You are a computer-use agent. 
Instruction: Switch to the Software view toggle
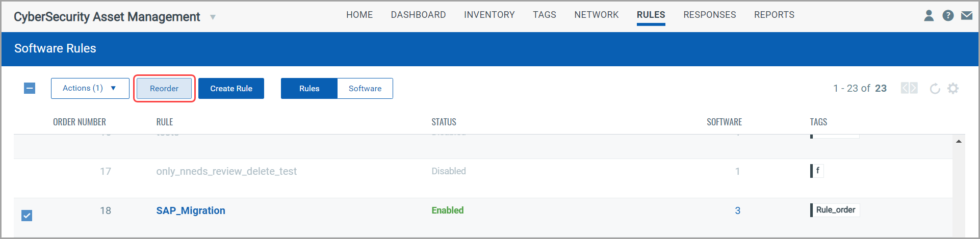(x=365, y=88)
